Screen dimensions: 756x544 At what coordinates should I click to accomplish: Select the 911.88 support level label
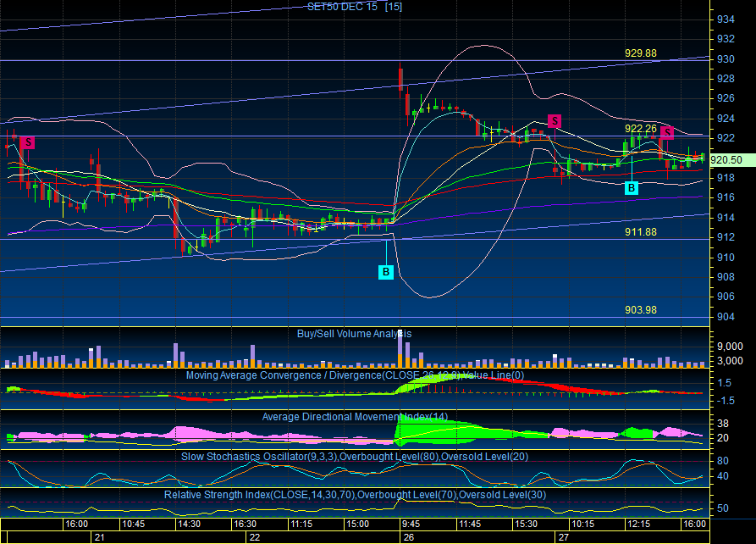[x=641, y=231]
